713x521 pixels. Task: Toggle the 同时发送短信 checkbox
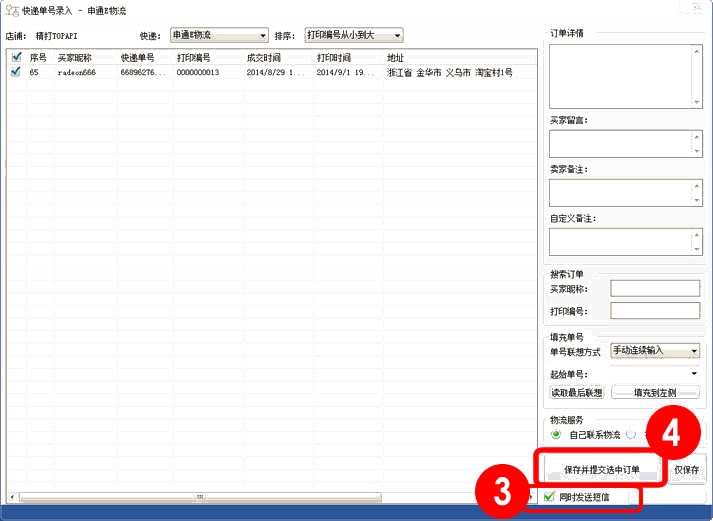pyautogui.click(x=550, y=496)
